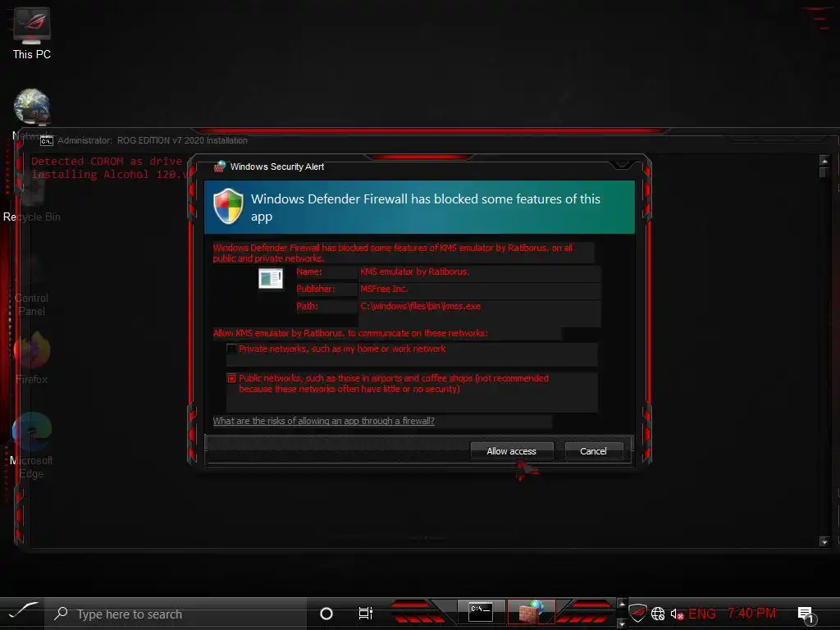Image resolution: width=840 pixels, height=630 pixels.
Task: Click the 7:40 PM clock
Action: (751, 613)
